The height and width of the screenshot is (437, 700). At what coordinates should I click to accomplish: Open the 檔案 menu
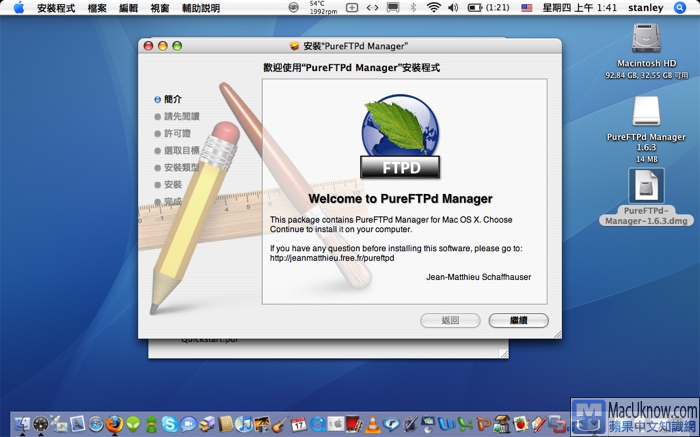click(x=97, y=8)
